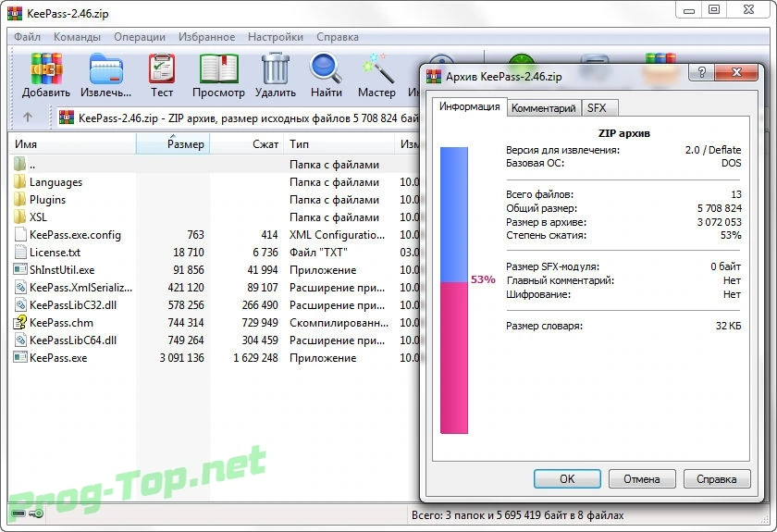This screenshot has width=777, height=532.
Task: Switch to the SFX tab
Action: coord(599,108)
